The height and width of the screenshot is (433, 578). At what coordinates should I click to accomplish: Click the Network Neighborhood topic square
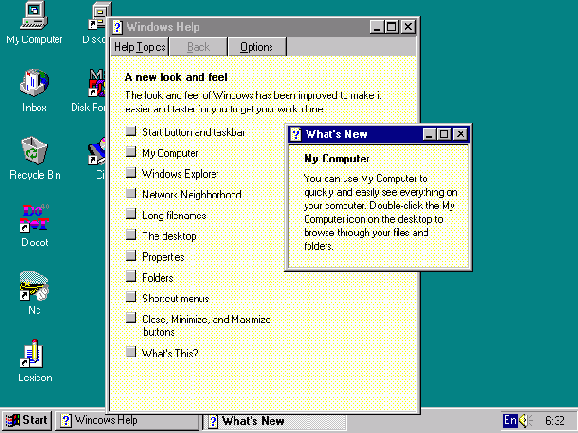tap(131, 193)
